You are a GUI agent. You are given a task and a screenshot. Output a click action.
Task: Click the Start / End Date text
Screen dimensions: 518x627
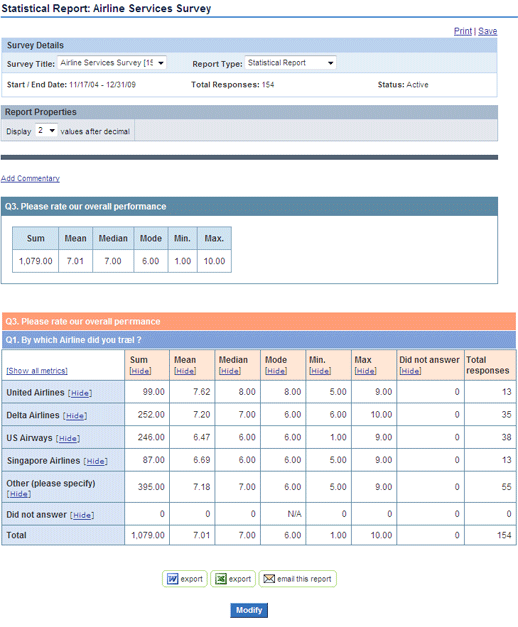click(x=71, y=85)
